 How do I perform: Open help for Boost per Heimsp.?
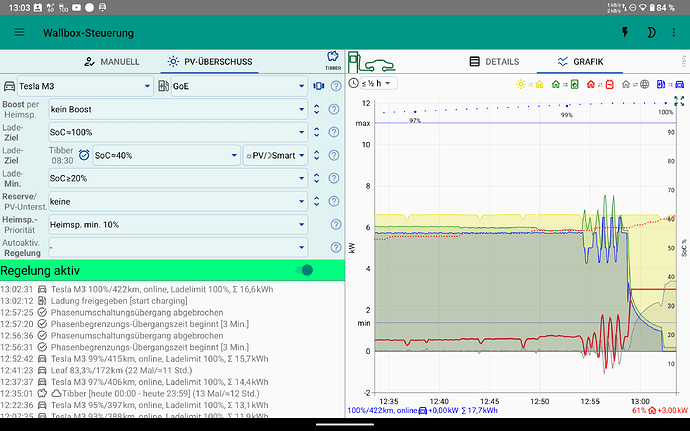pyautogui.click(x=334, y=109)
